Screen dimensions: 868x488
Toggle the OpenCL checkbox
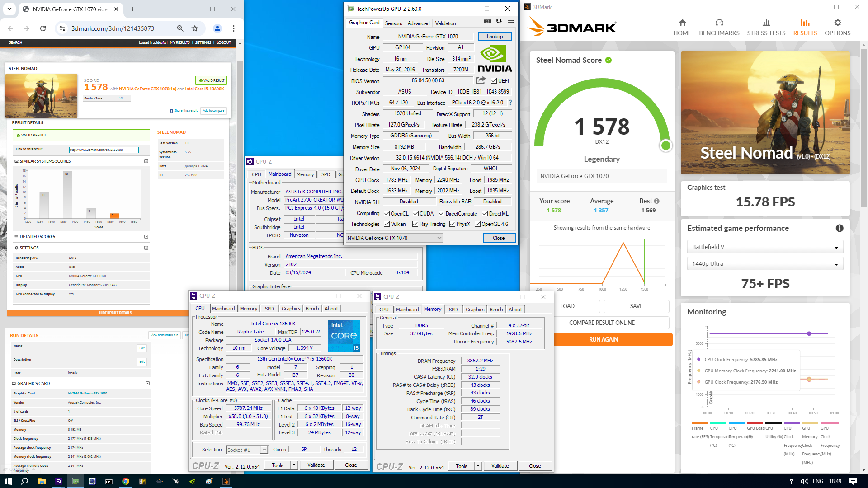point(387,214)
